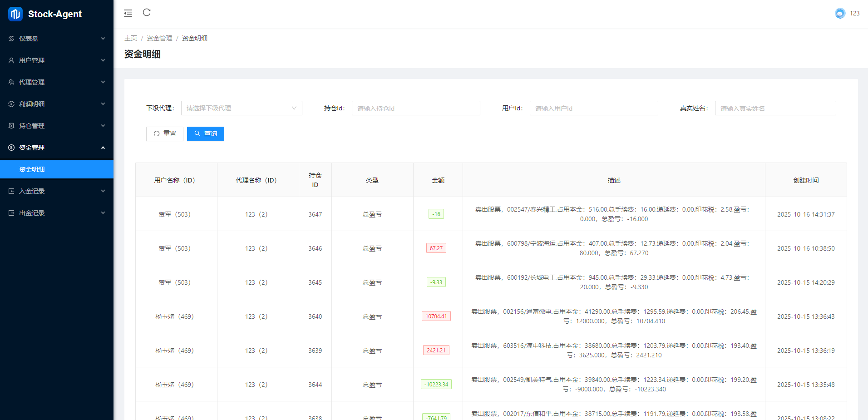The width and height of the screenshot is (868, 420).
Task: Select the 资金明细 submenu item
Action: pos(32,169)
